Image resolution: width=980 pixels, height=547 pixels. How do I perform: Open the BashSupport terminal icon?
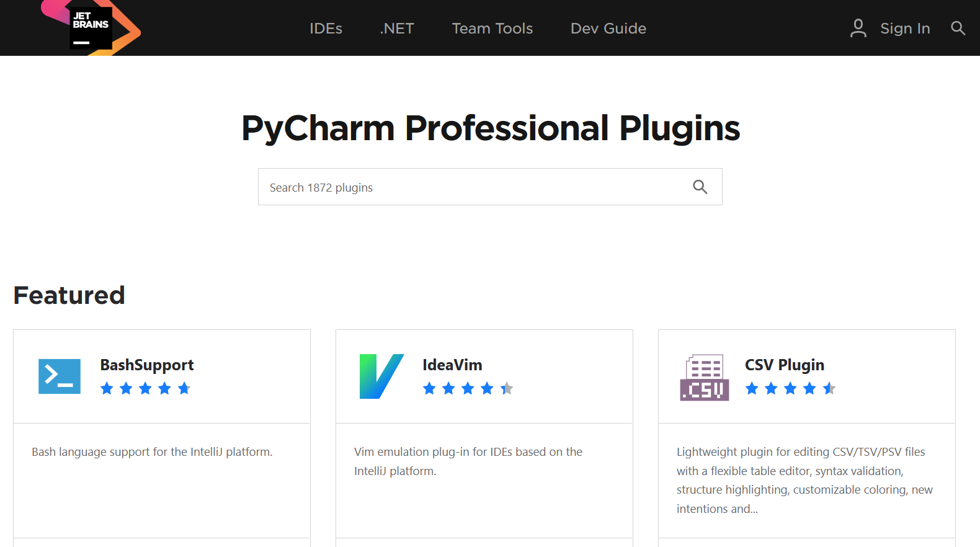60,376
